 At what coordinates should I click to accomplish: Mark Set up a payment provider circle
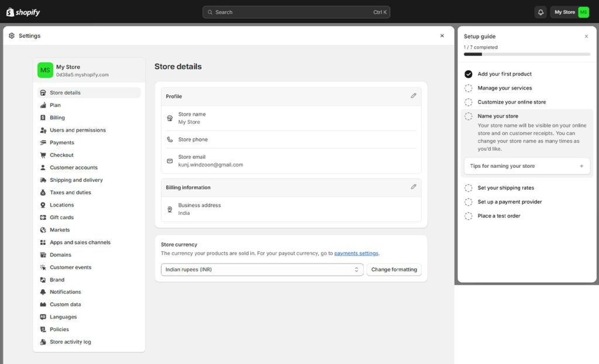pyautogui.click(x=469, y=202)
